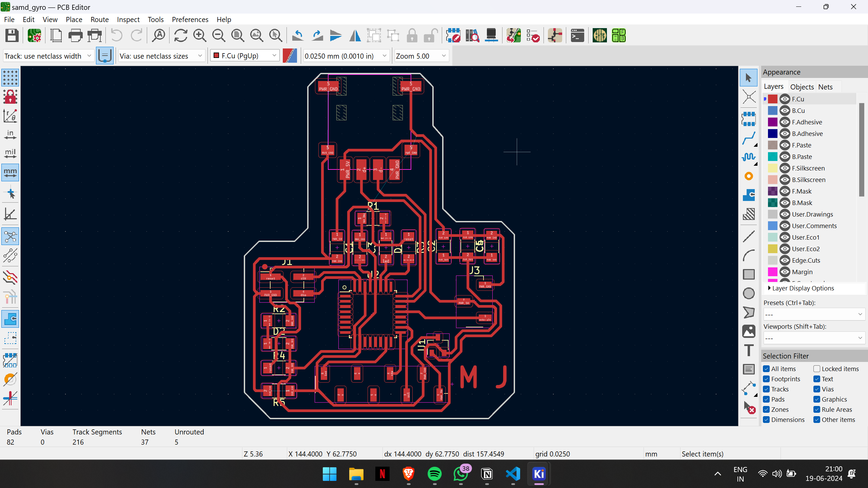This screenshot has height=488, width=868.
Task: Uncheck the Tracks selection filter
Action: [x=766, y=389]
